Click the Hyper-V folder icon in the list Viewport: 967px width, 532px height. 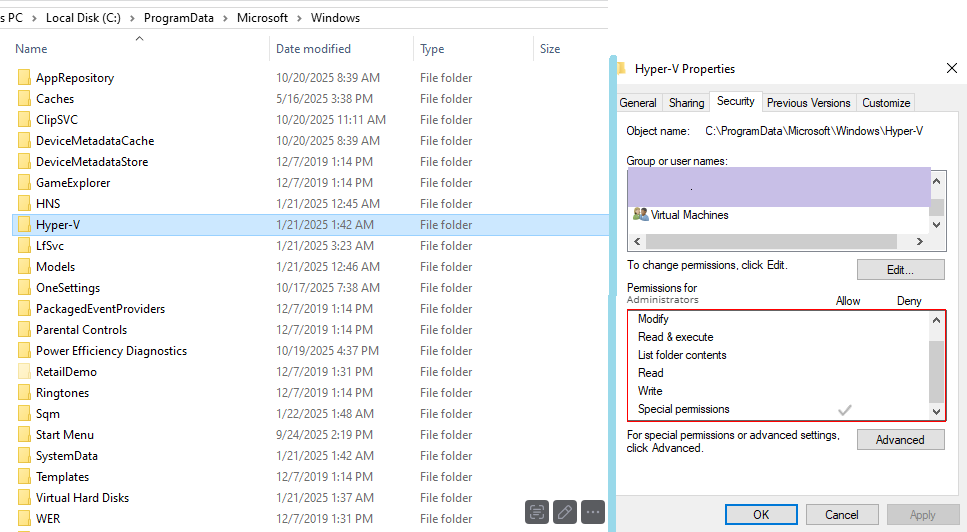[x=24, y=225]
